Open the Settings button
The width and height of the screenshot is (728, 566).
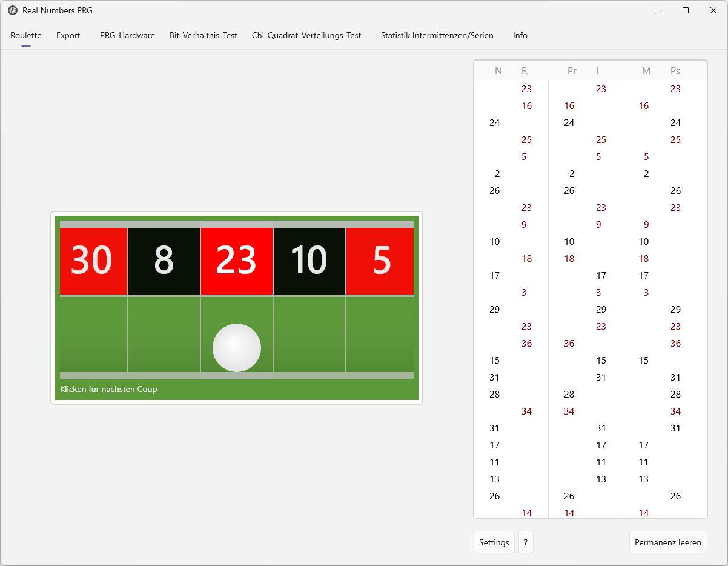[x=494, y=542]
